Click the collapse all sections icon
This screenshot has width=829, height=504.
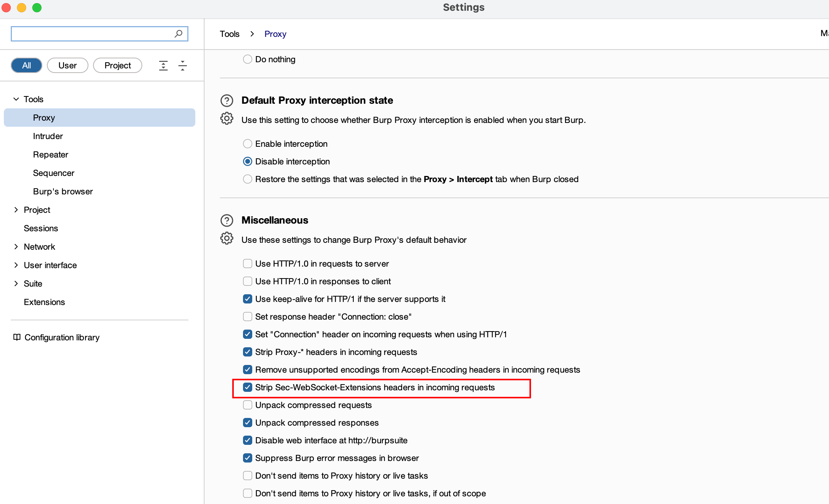point(183,66)
